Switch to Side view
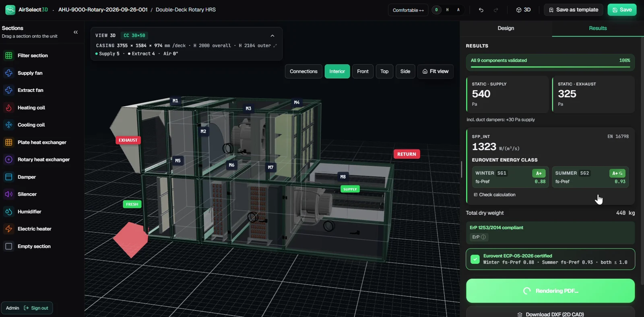Image resolution: width=644 pixels, height=317 pixels. [x=405, y=72]
